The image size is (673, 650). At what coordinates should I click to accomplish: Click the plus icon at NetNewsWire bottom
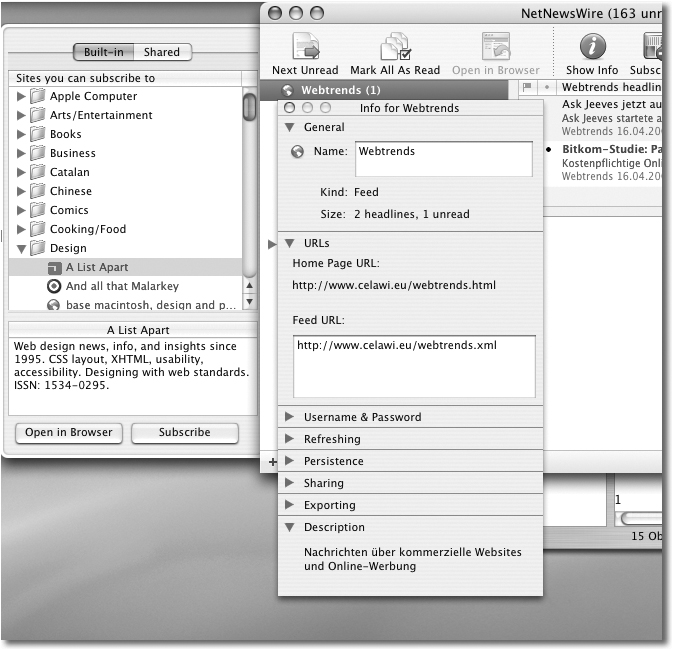click(273, 462)
